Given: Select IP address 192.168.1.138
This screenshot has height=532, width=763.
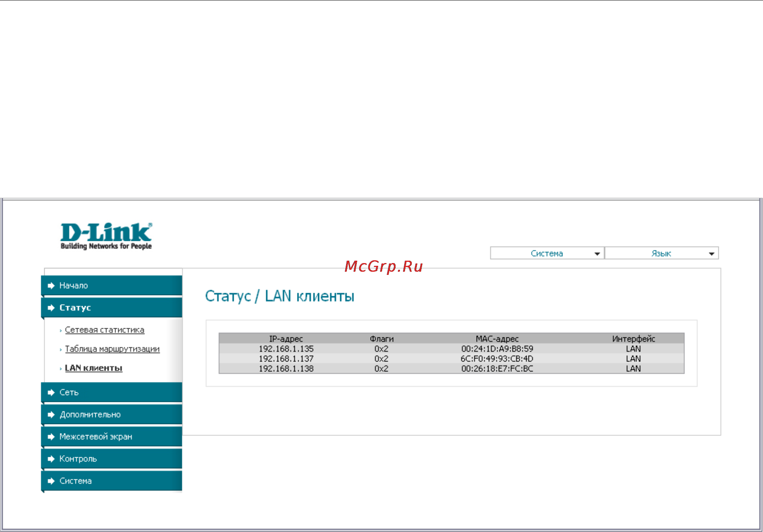Looking at the screenshot, I should click(286, 369).
